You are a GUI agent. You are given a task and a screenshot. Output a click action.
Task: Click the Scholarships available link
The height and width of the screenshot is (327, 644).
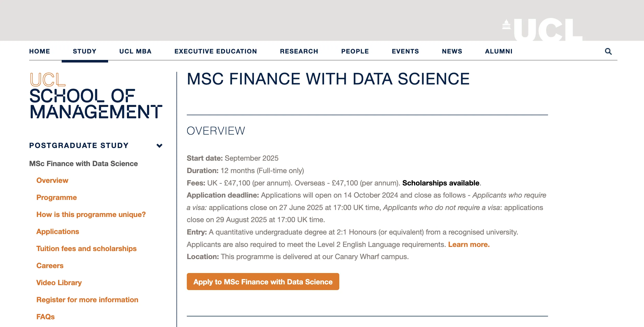441,183
